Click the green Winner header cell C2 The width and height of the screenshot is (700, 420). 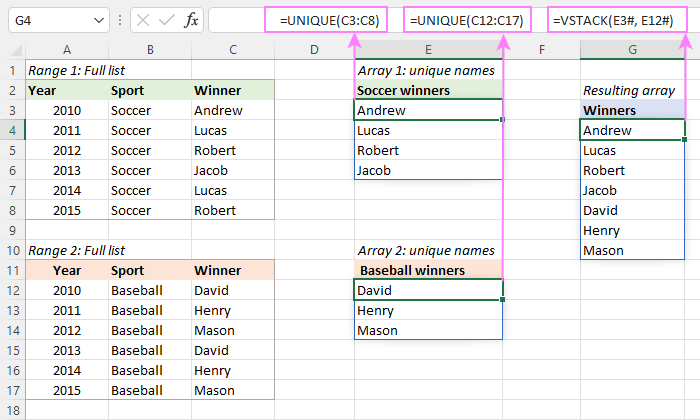pos(231,90)
